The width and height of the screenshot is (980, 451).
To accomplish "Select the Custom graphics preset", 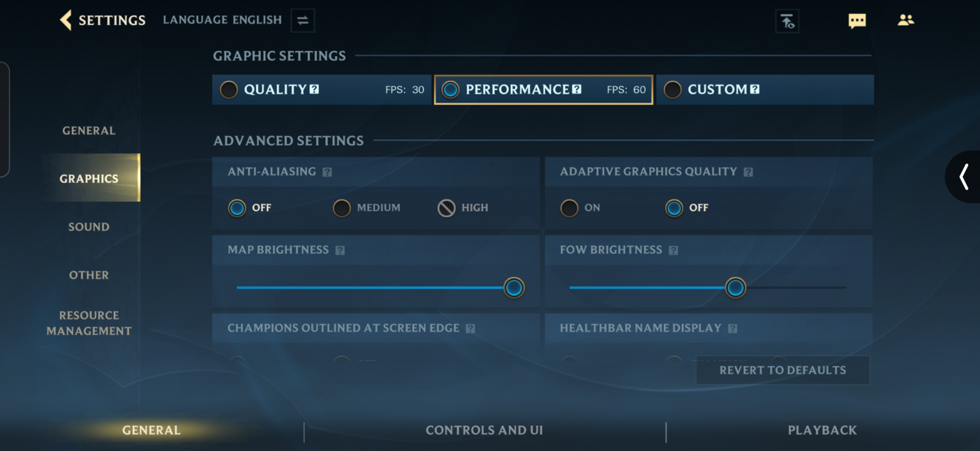I will 765,89.
